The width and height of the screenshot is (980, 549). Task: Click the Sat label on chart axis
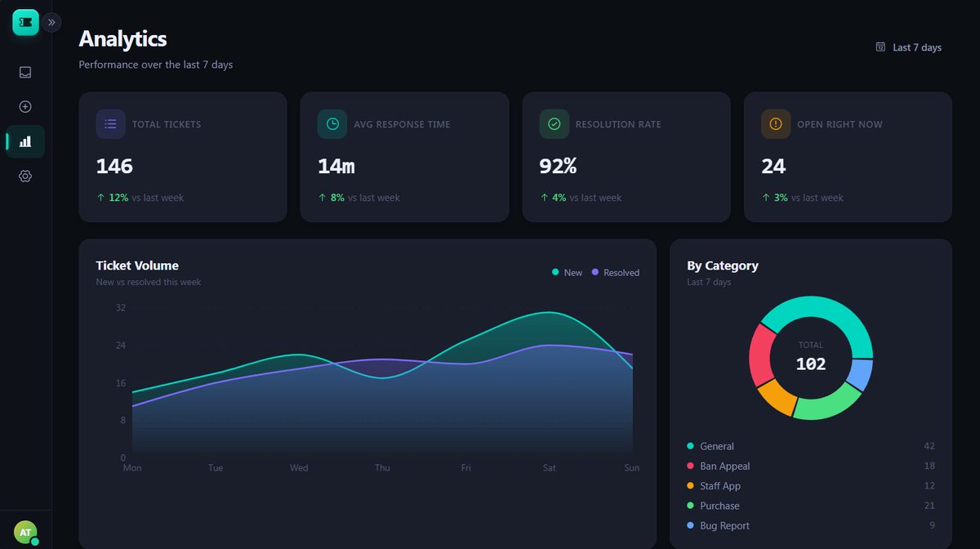549,468
